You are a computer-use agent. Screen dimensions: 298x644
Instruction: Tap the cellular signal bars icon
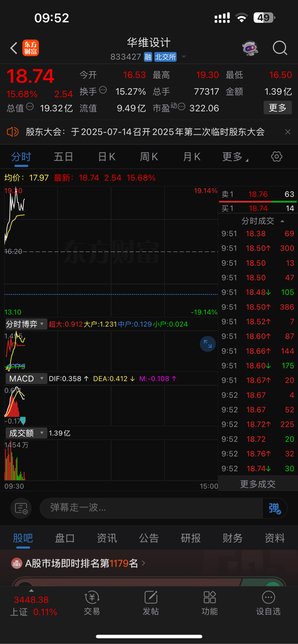[222, 18]
